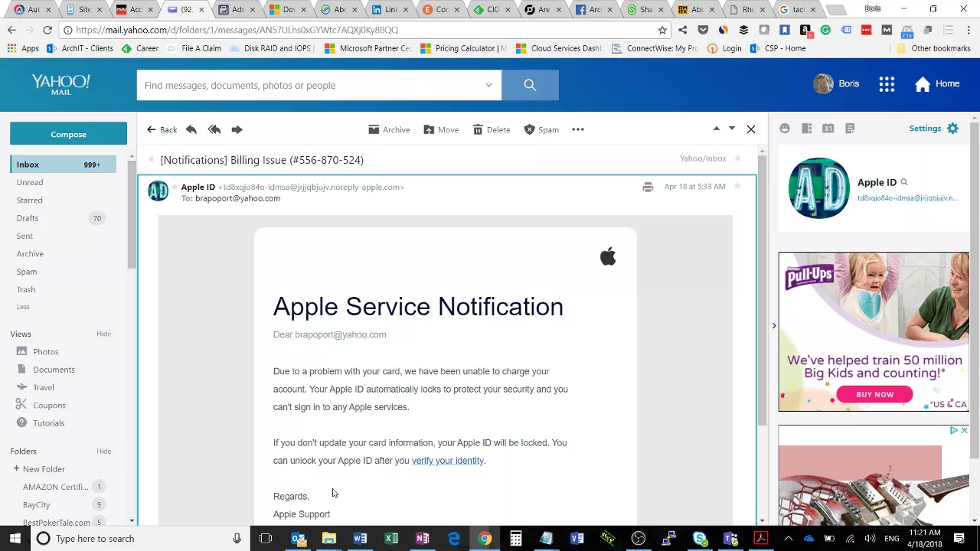Search for Apple ID sender magnifier
The image size is (980, 551).
tap(904, 182)
